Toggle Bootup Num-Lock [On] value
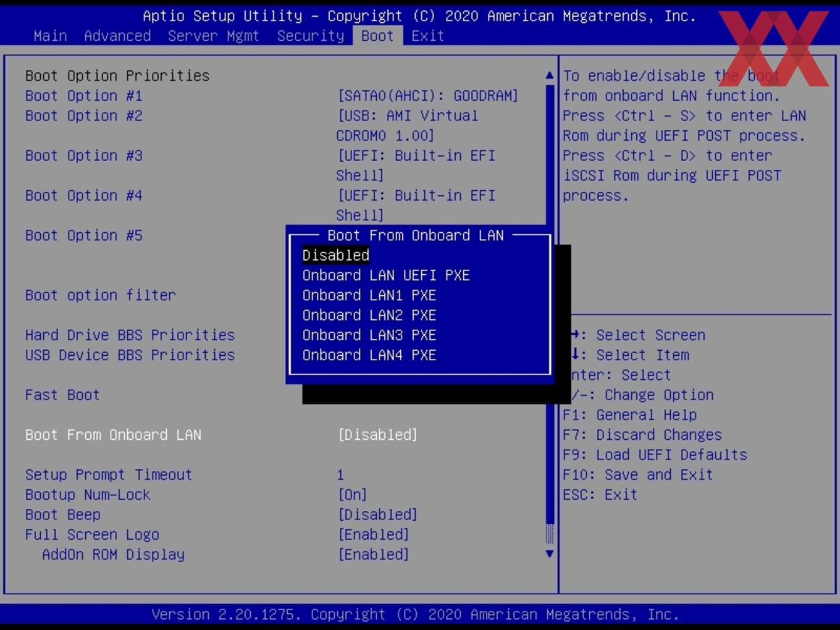The height and width of the screenshot is (630, 840). (x=353, y=495)
